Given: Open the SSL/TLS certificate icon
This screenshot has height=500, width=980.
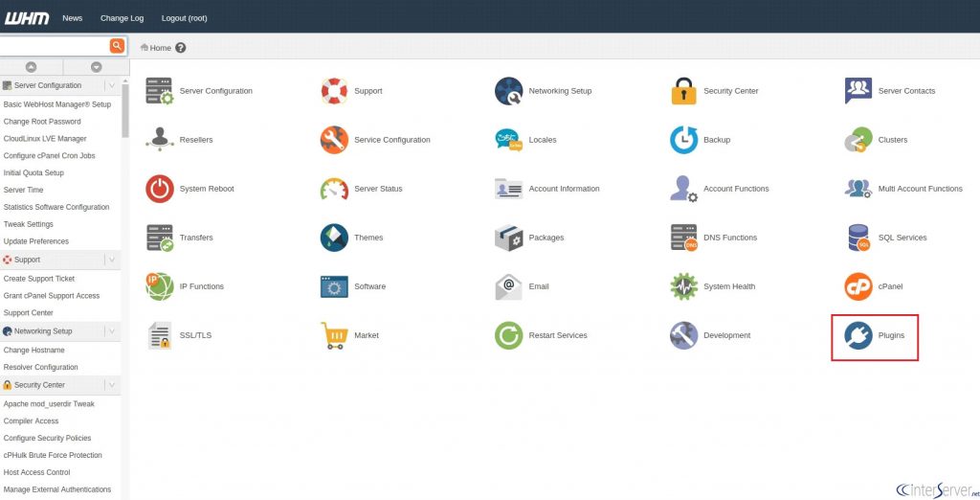Looking at the screenshot, I should coord(160,335).
